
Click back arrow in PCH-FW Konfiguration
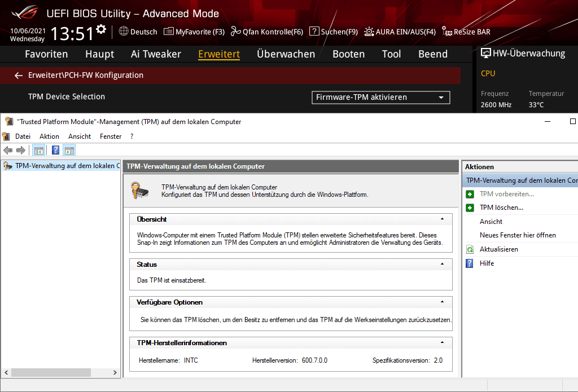pos(19,76)
